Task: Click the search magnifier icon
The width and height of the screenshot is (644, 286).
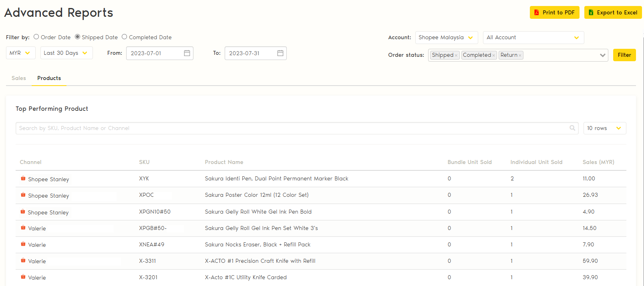Action: 572,128
